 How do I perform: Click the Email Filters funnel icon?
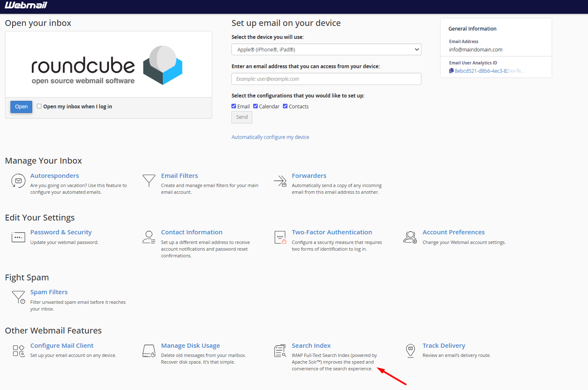pyautogui.click(x=149, y=181)
